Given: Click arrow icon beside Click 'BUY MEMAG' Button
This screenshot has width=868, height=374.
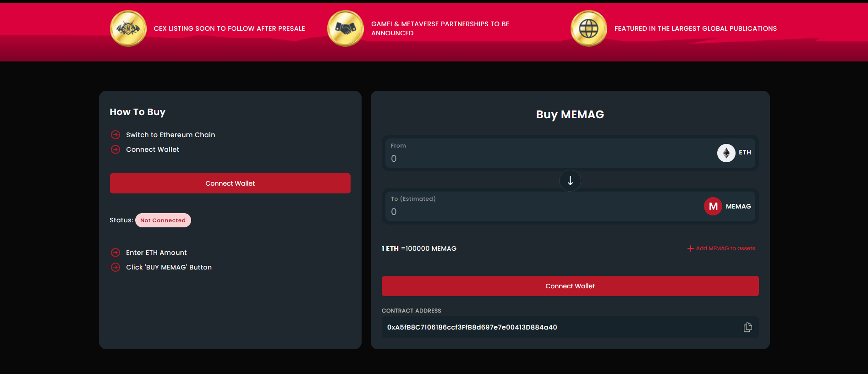Looking at the screenshot, I should click(115, 267).
